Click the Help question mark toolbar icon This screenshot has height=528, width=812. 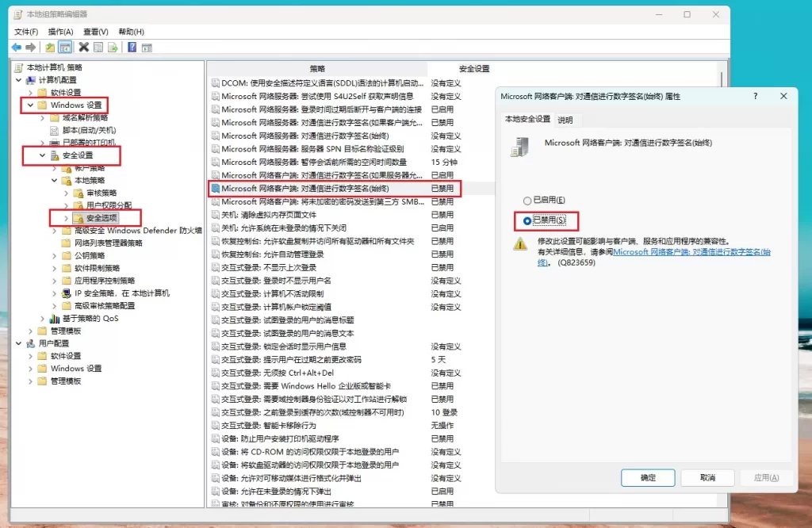click(x=132, y=48)
